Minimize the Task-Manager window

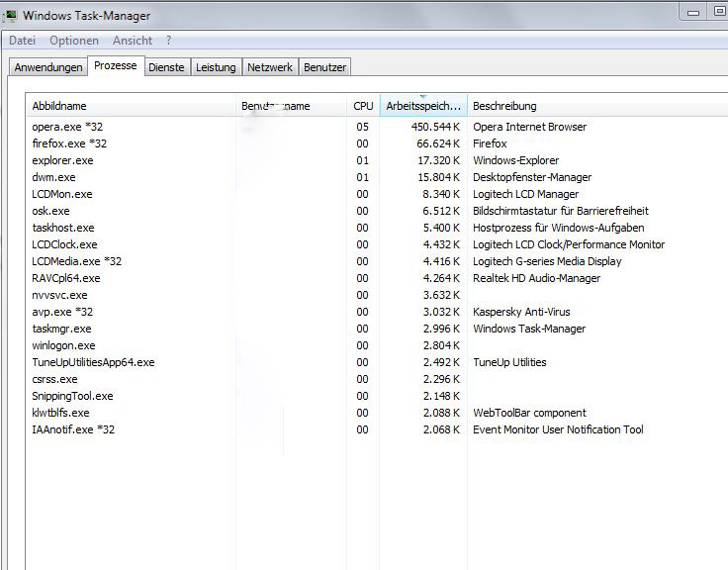[693, 13]
